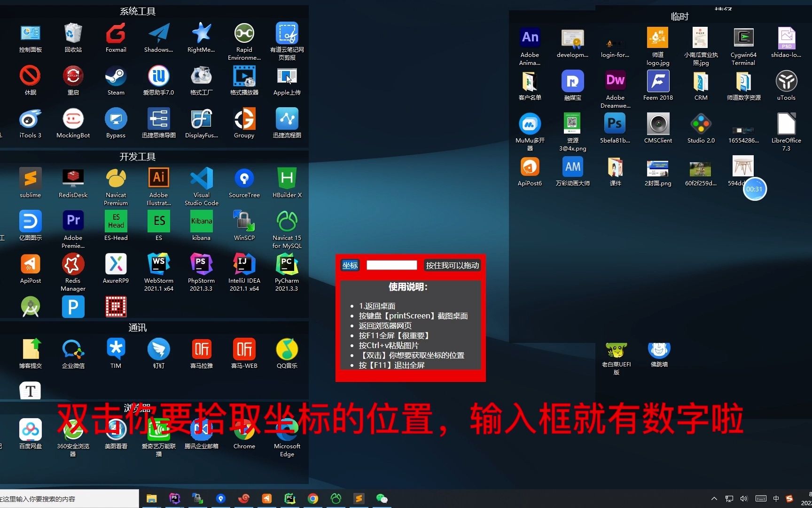This screenshot has width=812, height=508.
Task: Open the 控制面板 control panel icon
Action: pyautogui.click(x=30, y=38)
